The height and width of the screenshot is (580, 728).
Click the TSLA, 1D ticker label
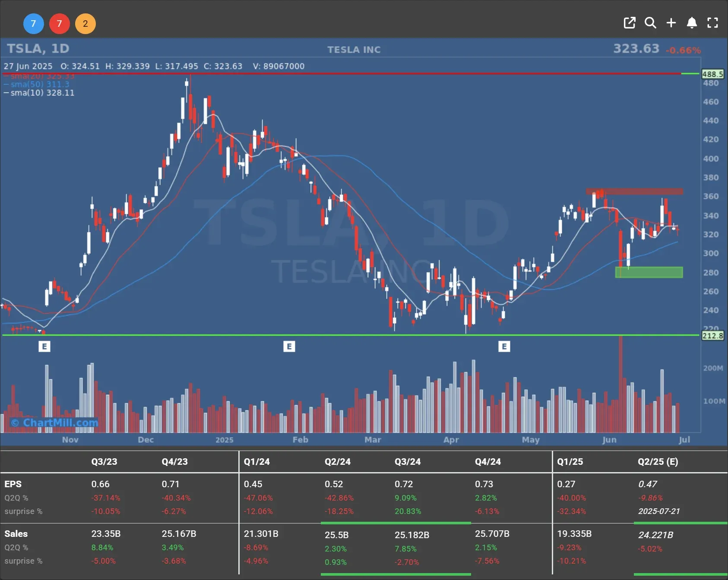point(38,48)
